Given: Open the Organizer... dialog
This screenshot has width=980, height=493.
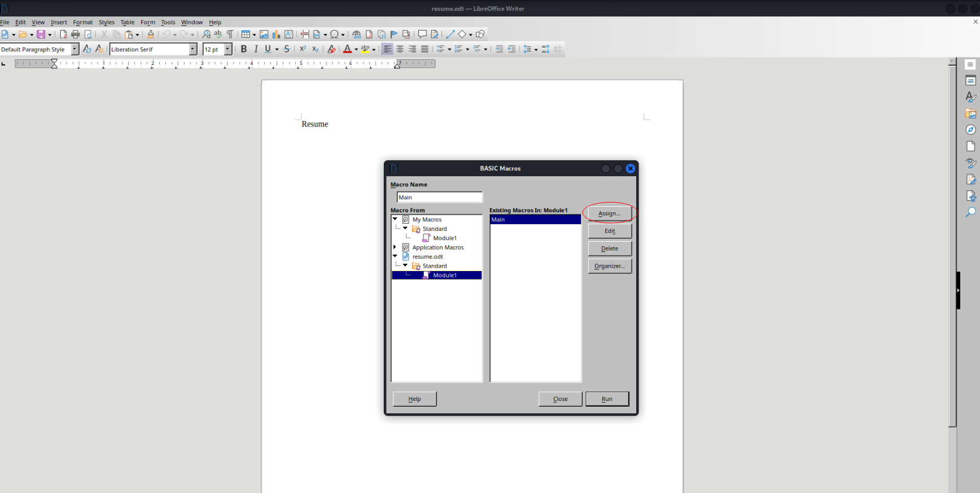Looking at the screenshot, I should point(610,266).
